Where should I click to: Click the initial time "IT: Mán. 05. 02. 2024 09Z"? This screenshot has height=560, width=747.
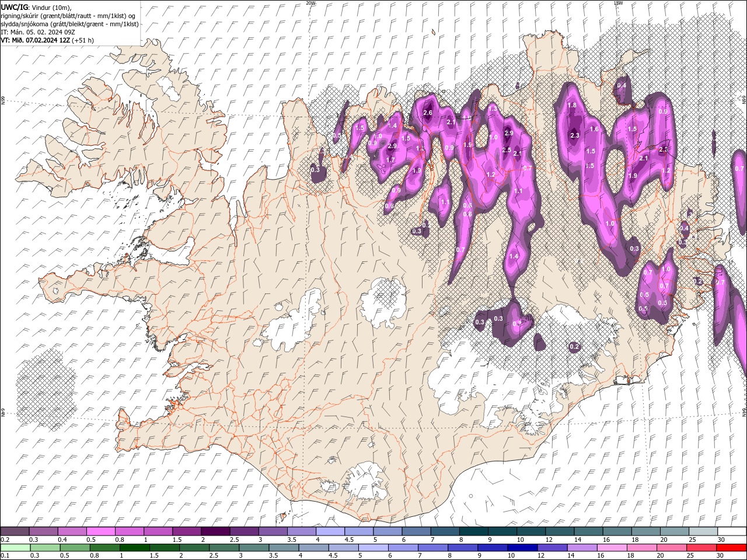point(37,32)
